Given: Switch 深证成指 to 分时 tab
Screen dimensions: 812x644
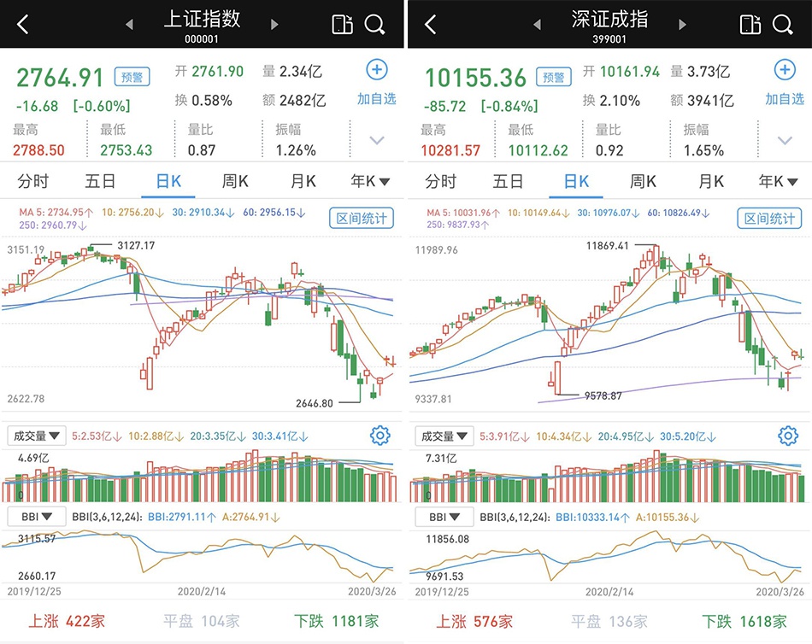Looking at the screenshot, I should pyautogui.click(x=441, y=181).
